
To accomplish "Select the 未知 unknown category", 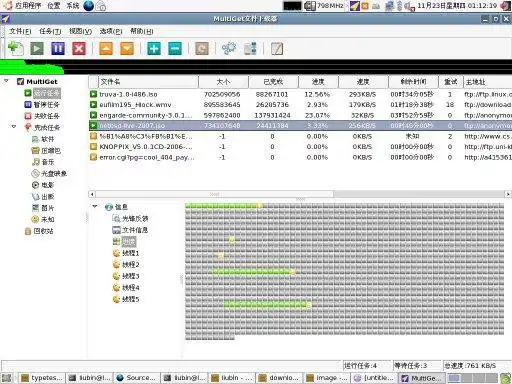I will click(43, 219).
